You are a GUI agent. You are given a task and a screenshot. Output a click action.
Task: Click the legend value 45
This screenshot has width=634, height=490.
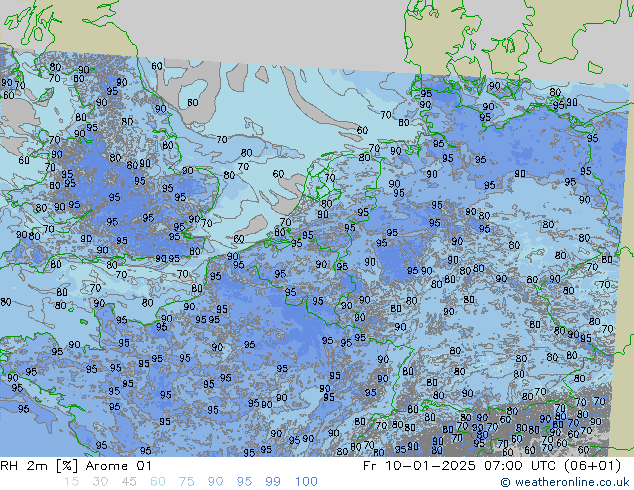click(129, 482)
